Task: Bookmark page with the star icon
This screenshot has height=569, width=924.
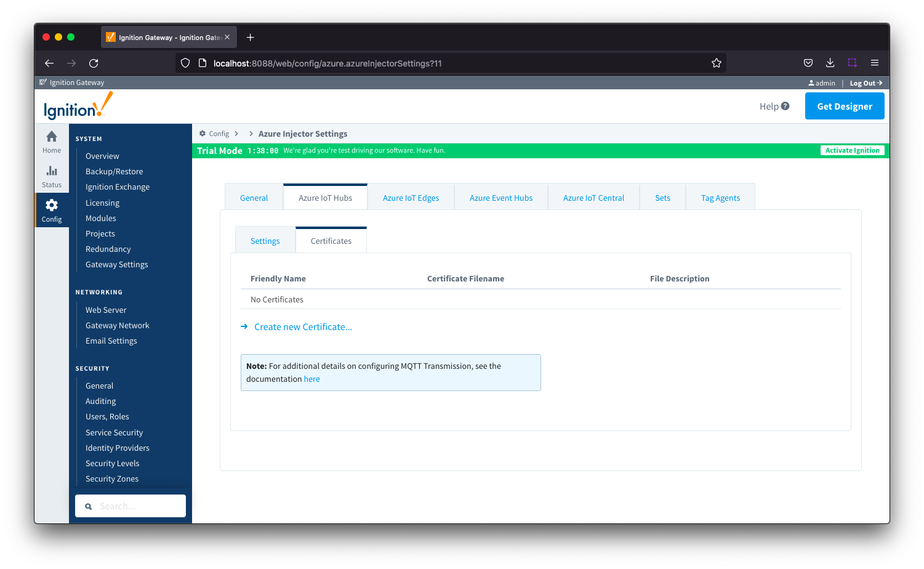Action: point(716,63)
